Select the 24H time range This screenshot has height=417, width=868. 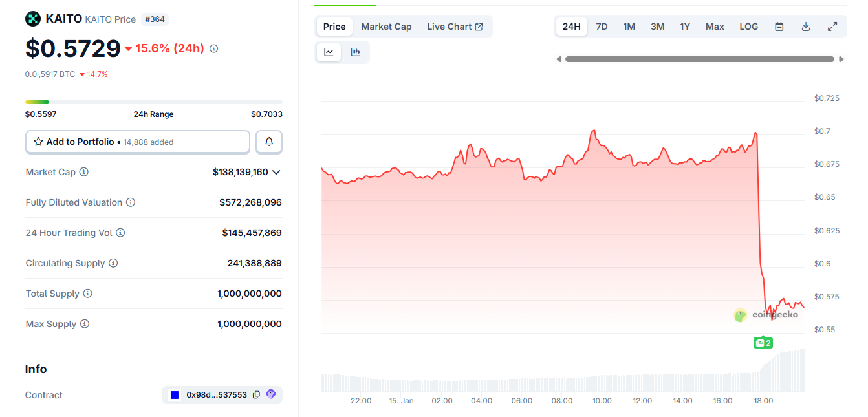click(x=571, y=27)
